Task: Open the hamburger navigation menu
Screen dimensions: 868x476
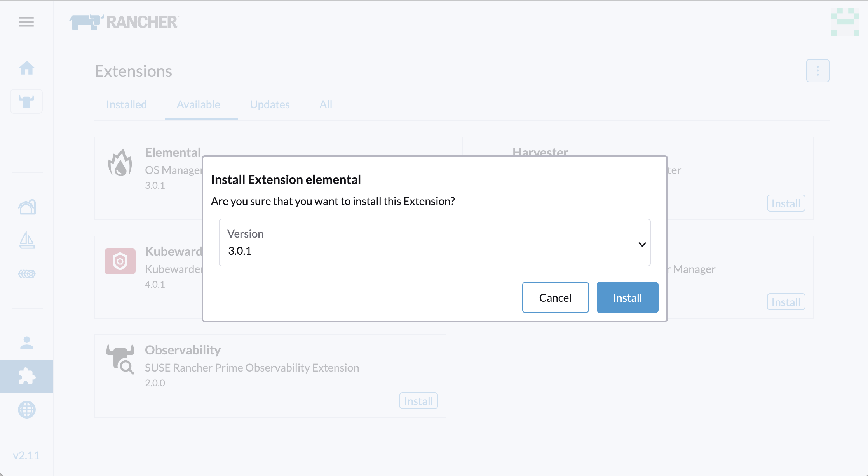Action: coord(26,22)
